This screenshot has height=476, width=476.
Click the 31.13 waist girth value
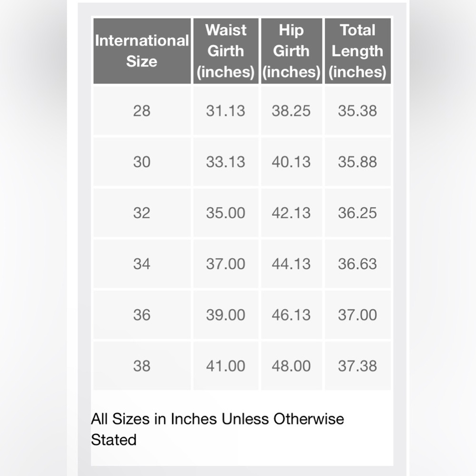coord(226,111)
